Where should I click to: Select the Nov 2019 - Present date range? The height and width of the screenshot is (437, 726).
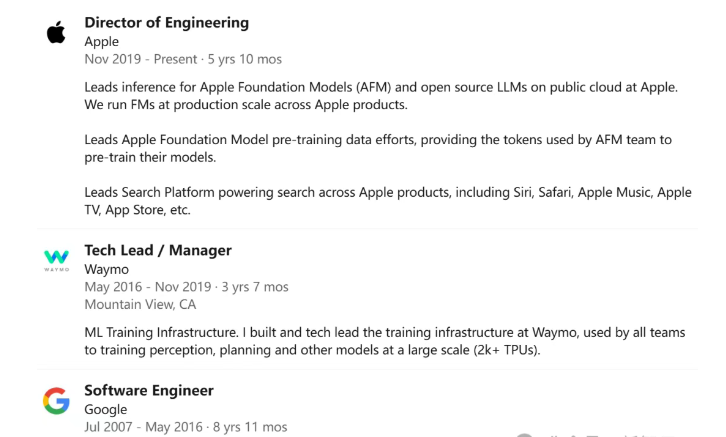coord(141,59)
